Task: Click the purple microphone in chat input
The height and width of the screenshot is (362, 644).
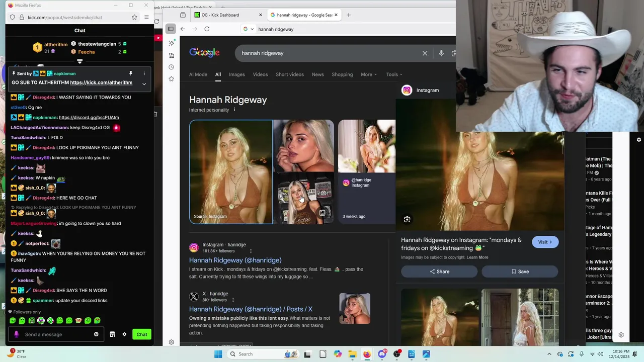Action: point(17,334)
